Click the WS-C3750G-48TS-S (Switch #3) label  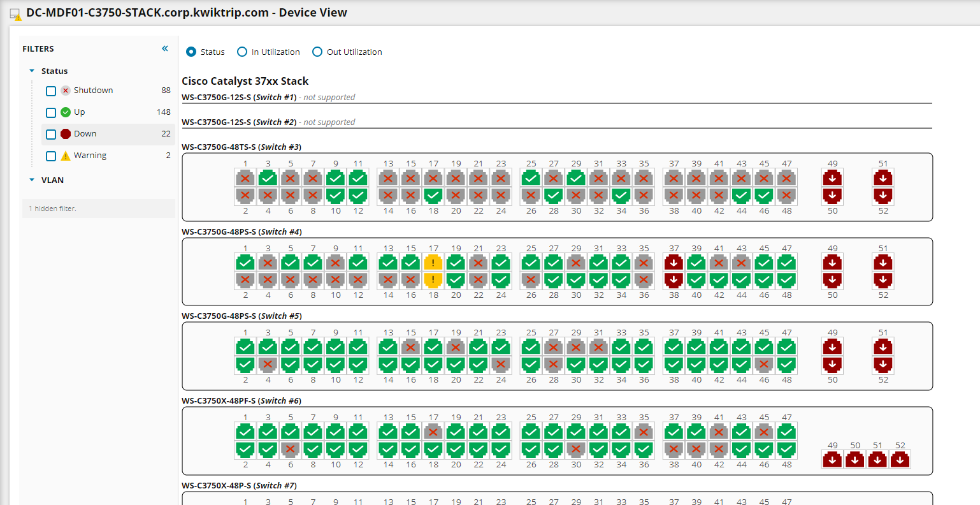point(241,147)
